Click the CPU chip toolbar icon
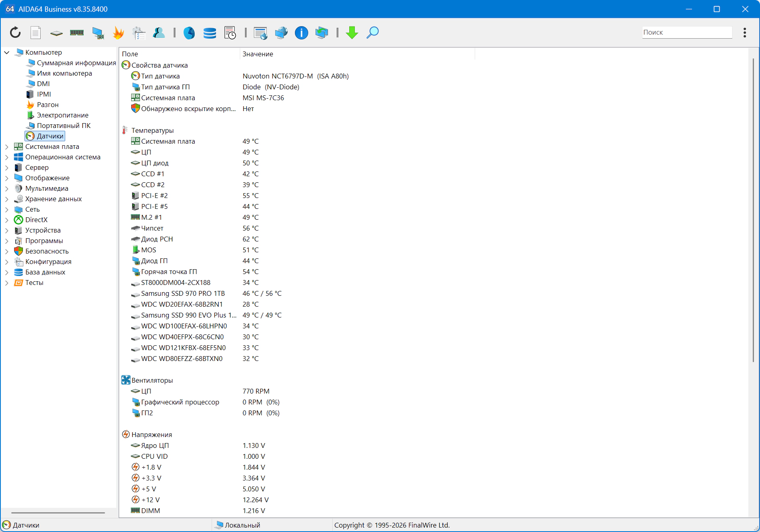This screenshot has height=532, width=760. pos(56,33)
